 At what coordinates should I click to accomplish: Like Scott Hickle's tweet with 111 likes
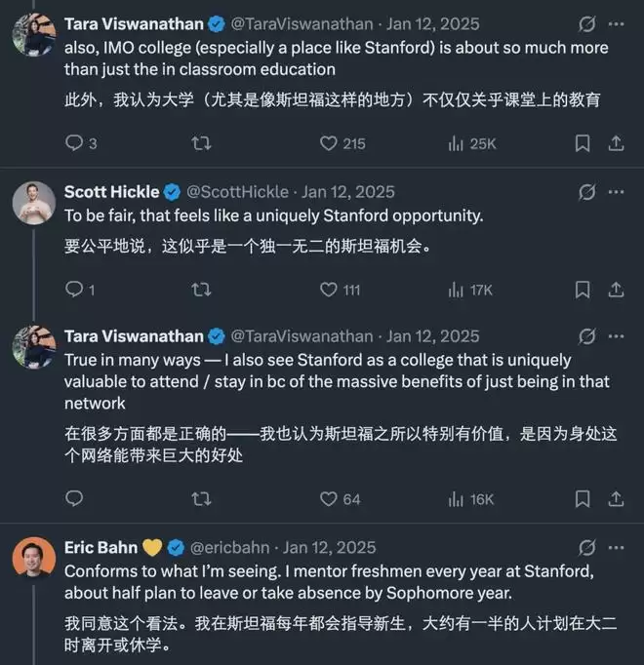pos(329,290)
